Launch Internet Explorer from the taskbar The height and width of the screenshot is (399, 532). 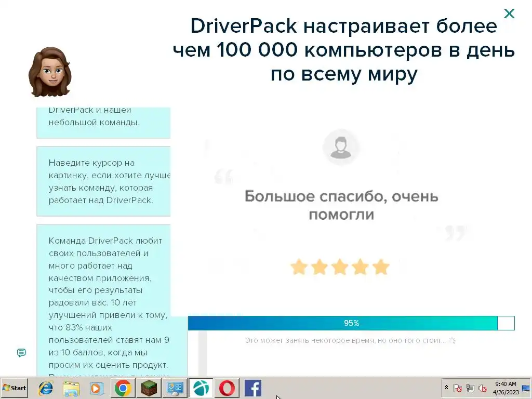46,388
